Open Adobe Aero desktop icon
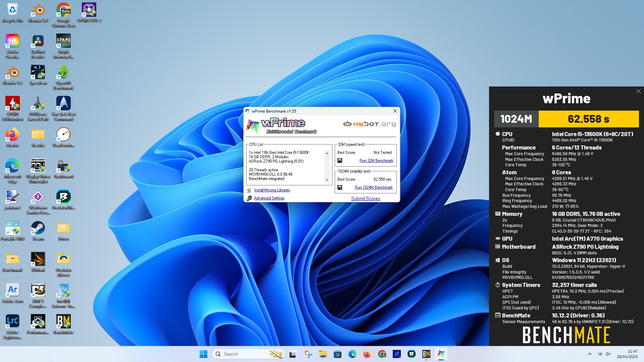Viewport: 644px width, 362px height. [x=12, y=293]
